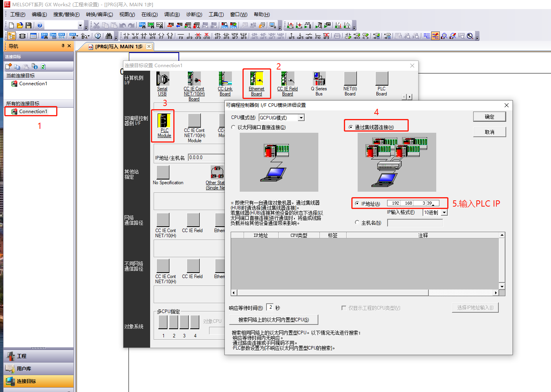Select CC-Link Board interface icon
This screenshot has width=551, height=392.
tap(225, 84)
